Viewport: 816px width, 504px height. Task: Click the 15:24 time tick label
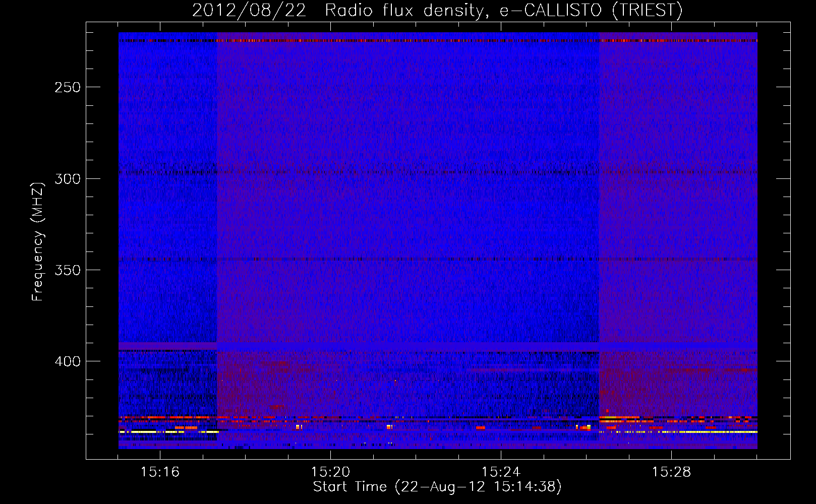click(x=501, y=472)
